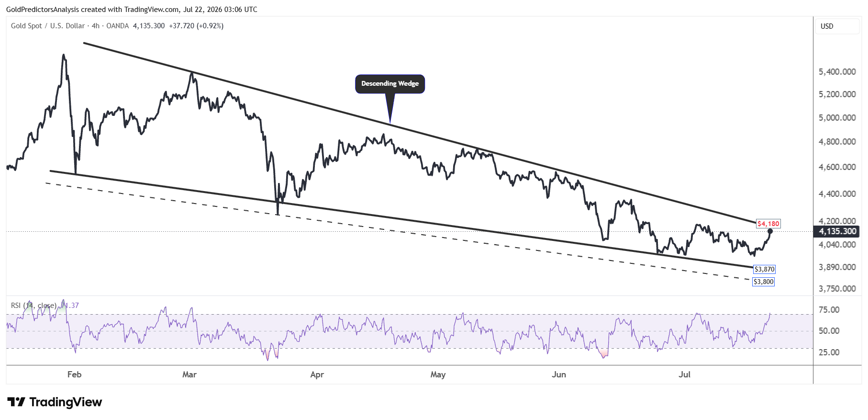Image resolution: width=868 pixels, height=420 pixels.
Task: Click the Mar label on time axis
Action: [x=189, y=375]
